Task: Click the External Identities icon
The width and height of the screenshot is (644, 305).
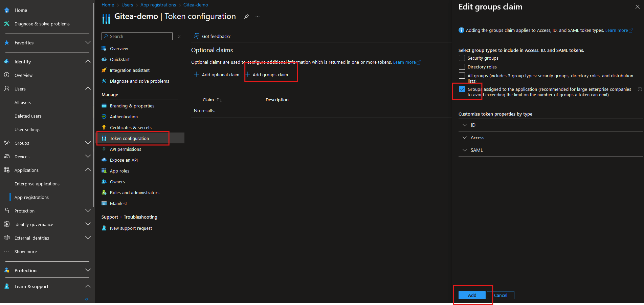Action: tap(7, 238)
